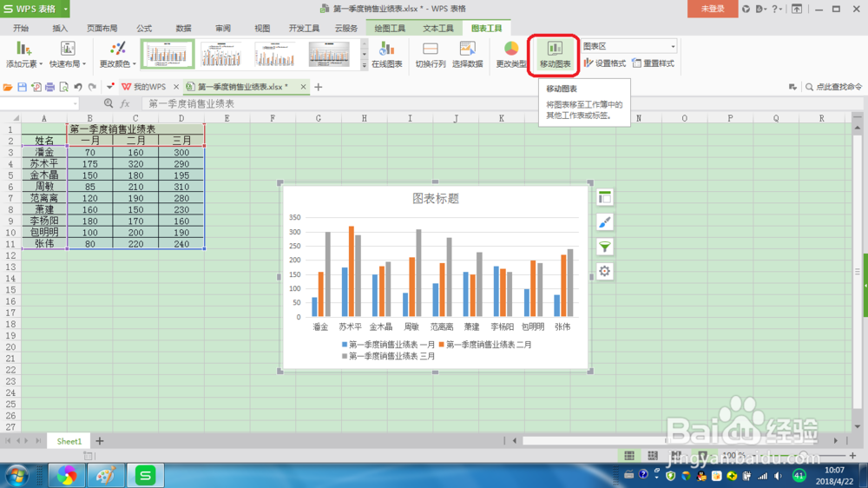Viewport: 868px width, 488px height.
Task: Click the zoom magnifier icon beside fx
Action: [x=108, y=103]
